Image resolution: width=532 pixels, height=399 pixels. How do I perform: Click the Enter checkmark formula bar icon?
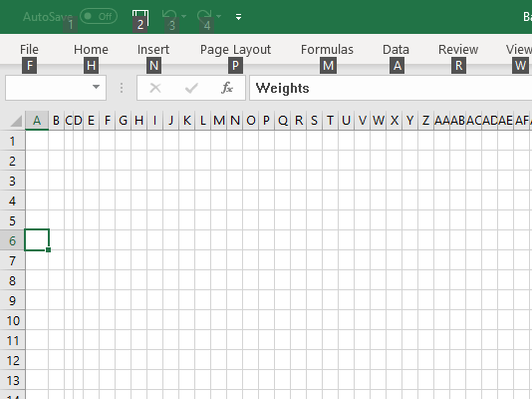pyautogui.click(x=191, y=89)
